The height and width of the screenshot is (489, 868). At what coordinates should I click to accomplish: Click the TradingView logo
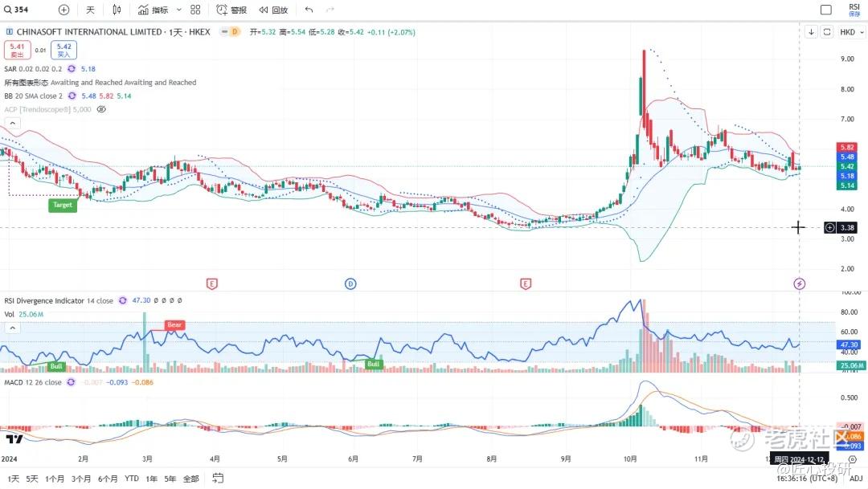click(x=14, y=438)
